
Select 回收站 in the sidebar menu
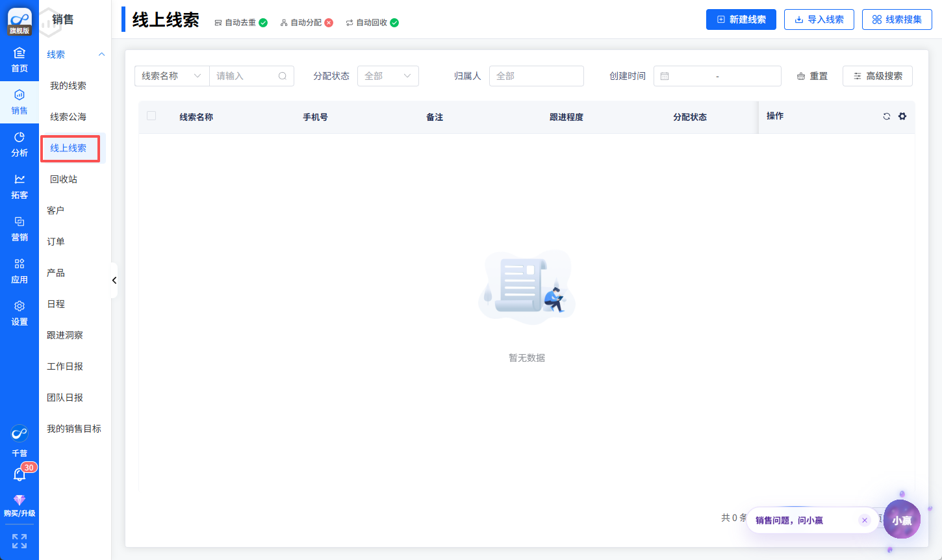pyautogui.click(x=64, y=179)
